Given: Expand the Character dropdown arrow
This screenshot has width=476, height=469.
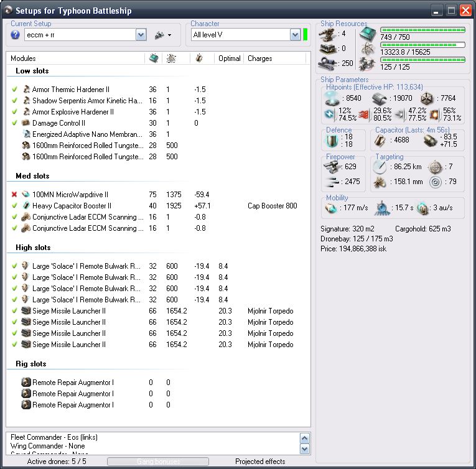Looking at the screenshot, I should coord(295,35).
